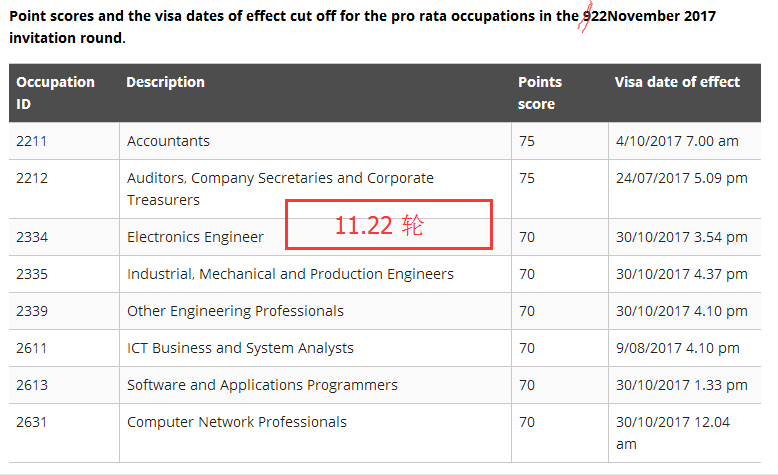778x475 pixels.
Task: Click the Points score column header
Action: click(x=540, y=92)
